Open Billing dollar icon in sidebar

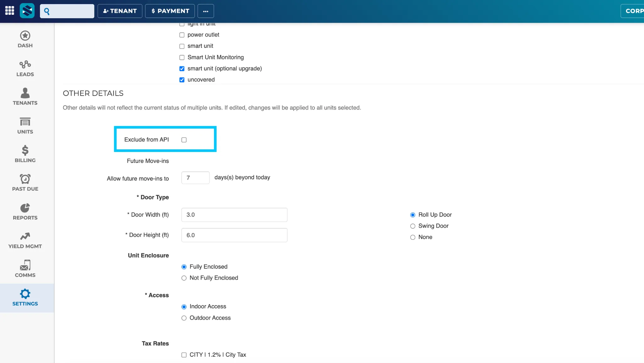[x=25, y=150]
